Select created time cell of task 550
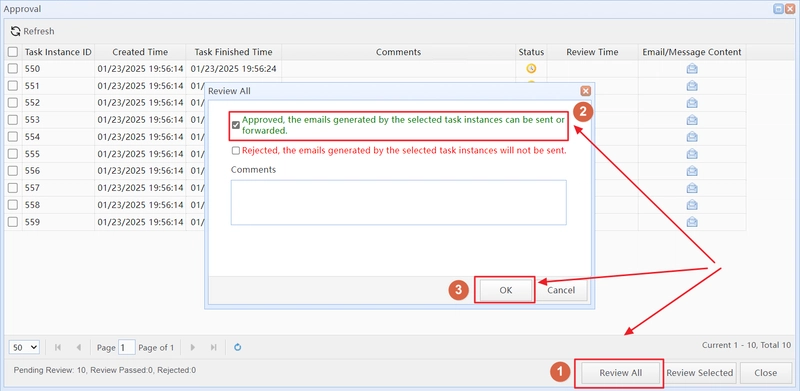This screenshot has height=391, width=800. (140, 69)
